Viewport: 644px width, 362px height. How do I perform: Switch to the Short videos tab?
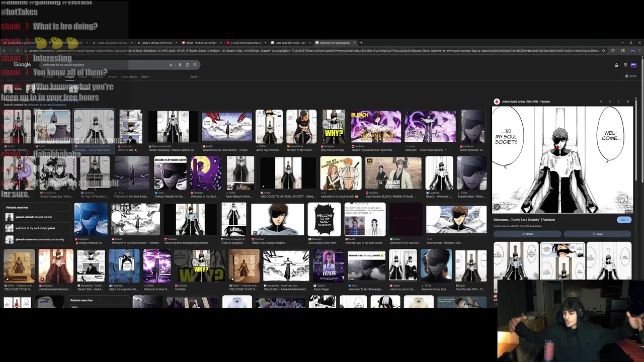click(x=129, y=76)
